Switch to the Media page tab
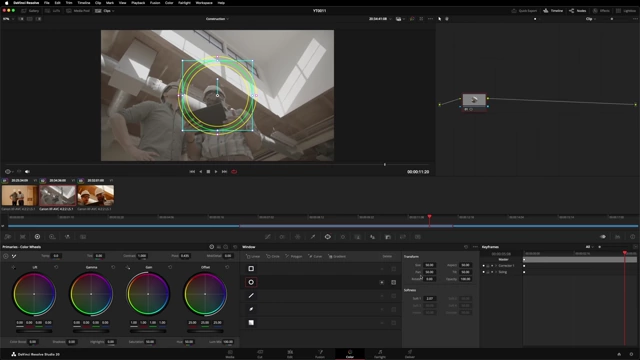This screenshot has height=360, width=640. [230, 354]
